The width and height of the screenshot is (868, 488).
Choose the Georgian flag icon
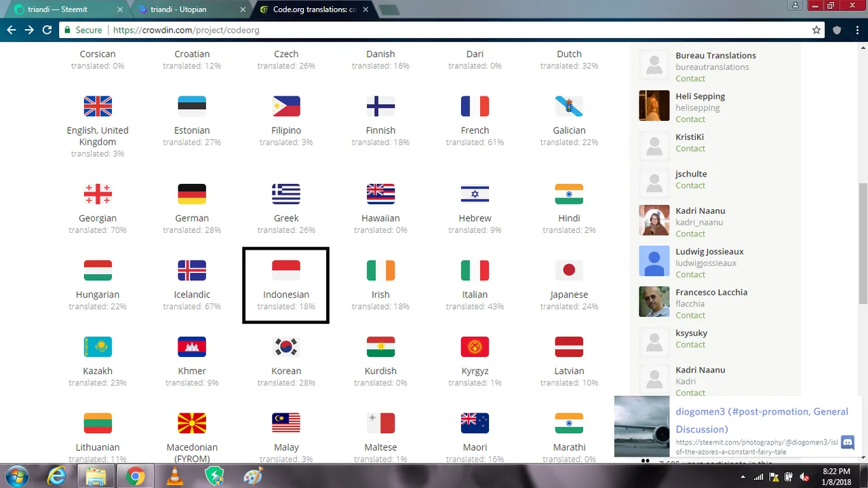98,194
